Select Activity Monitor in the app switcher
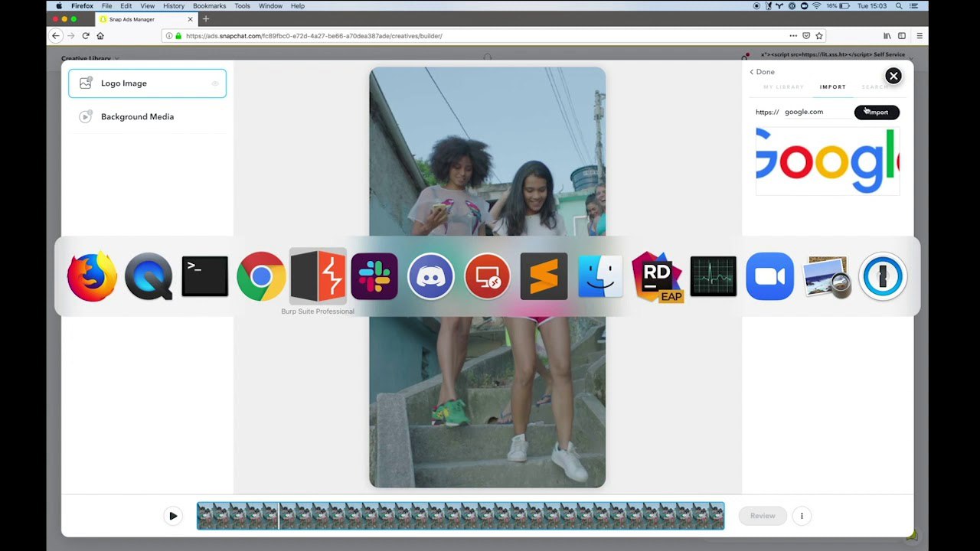Image resolution: width=980 pixels, height=551 pixels. pos(714,276)
